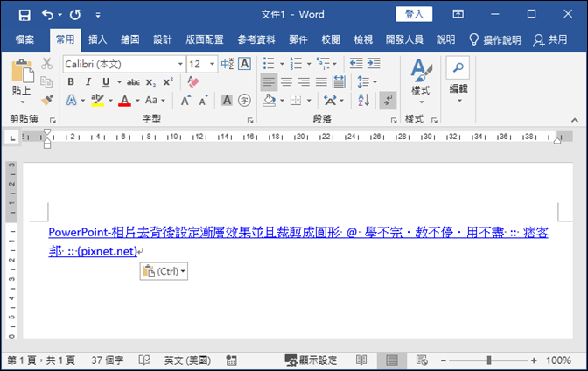
Task: Decrease font size with the smaller A
Action: point(204,100)
